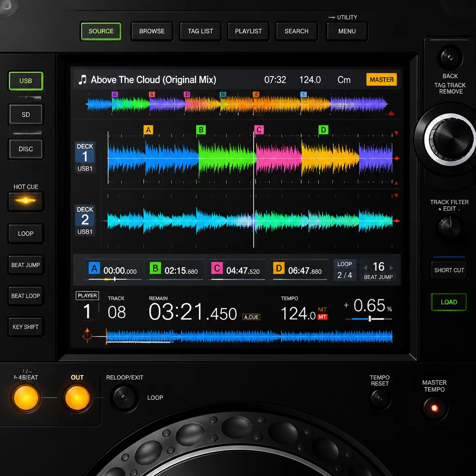Click the BPM value 124.0 in header
The width and height of the screenshot is (476, 476).
[x=310, y=80]
